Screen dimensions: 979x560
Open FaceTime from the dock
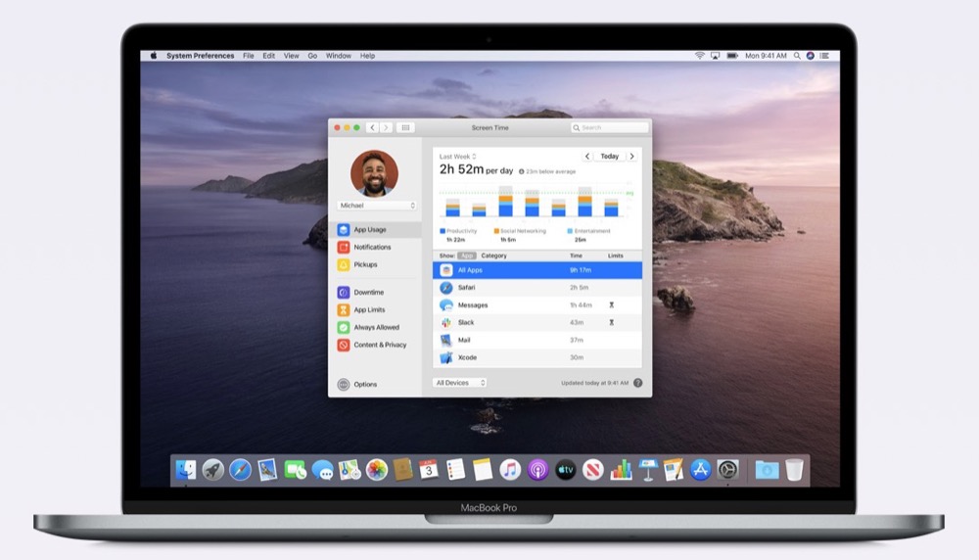pos(295,470)
